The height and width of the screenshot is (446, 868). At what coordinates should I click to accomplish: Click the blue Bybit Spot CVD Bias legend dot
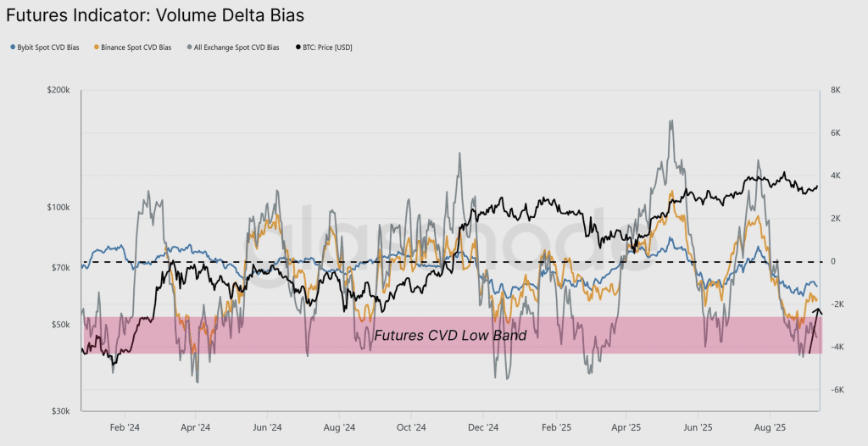(12, 47)
